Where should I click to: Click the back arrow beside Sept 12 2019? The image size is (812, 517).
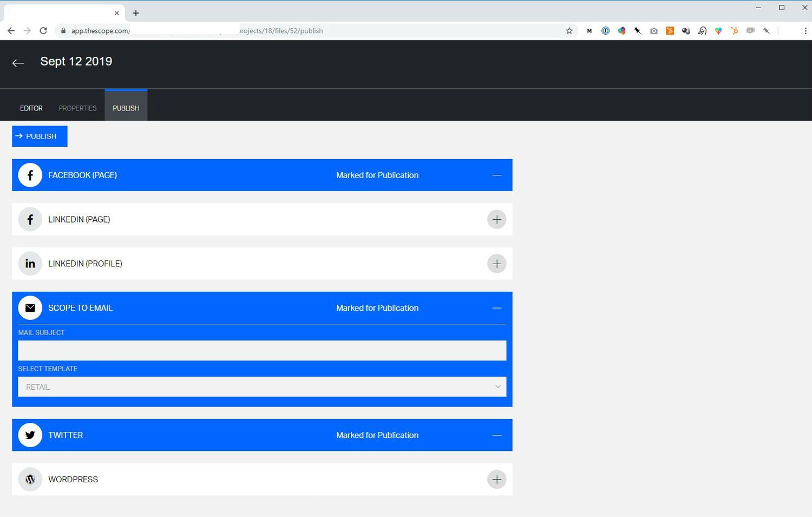click(x=18, y=63)
